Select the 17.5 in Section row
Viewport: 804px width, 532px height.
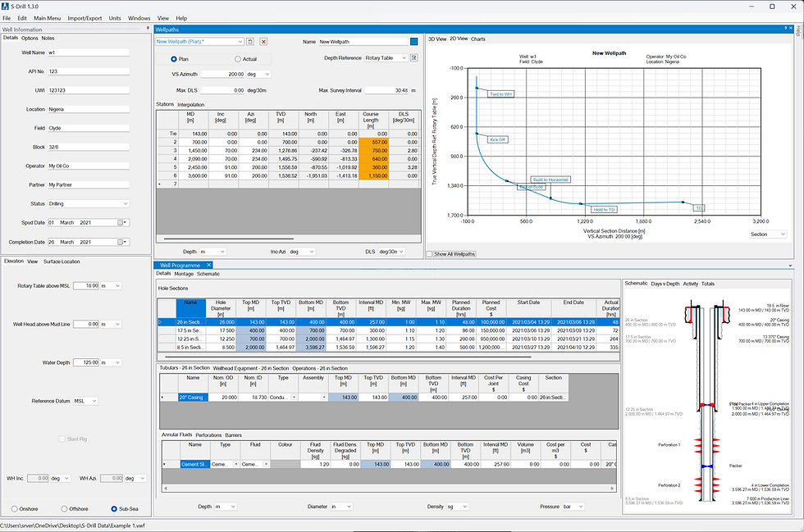coord(388,330)
